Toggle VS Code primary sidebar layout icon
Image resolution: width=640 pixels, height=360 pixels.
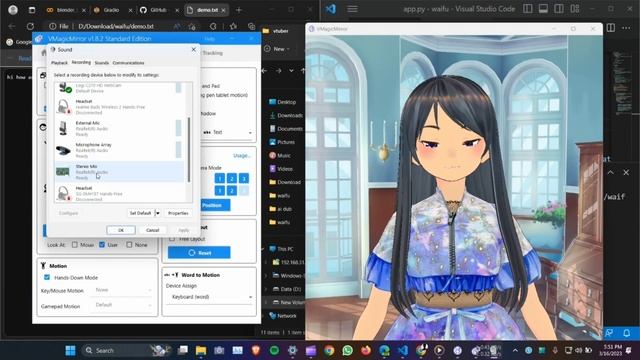(528, 9)
